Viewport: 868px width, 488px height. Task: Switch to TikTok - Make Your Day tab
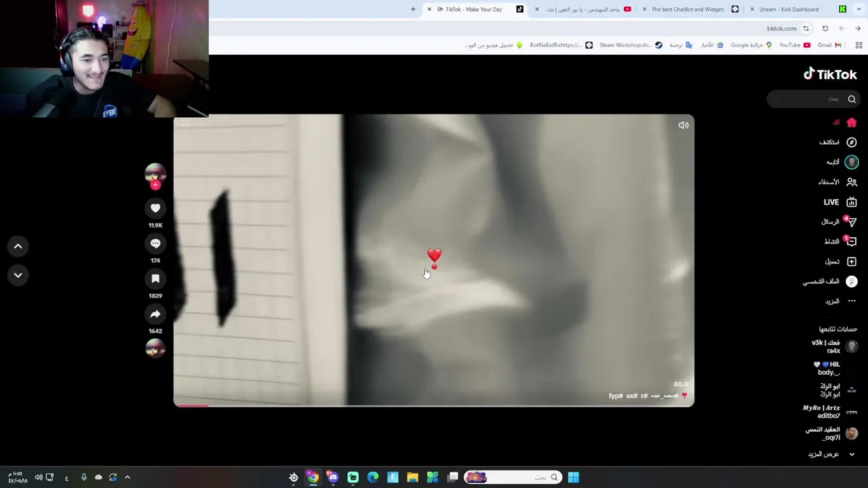[473, 9]
